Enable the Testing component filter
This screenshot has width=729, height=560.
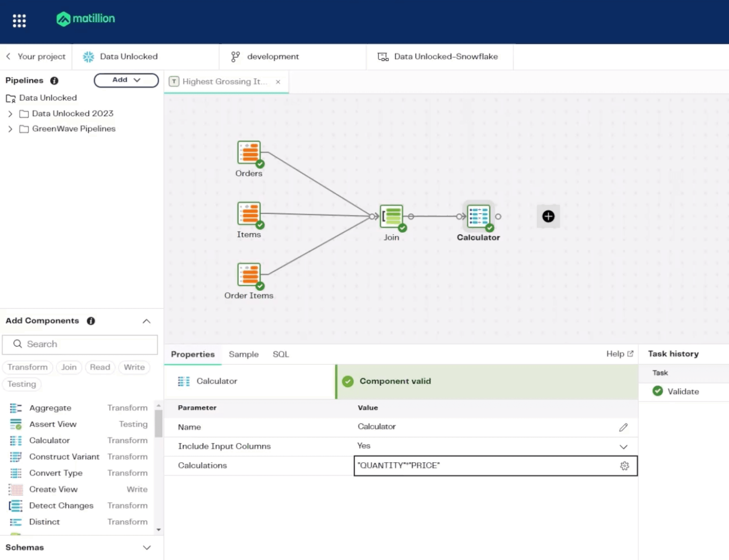[x=21, y=384]
